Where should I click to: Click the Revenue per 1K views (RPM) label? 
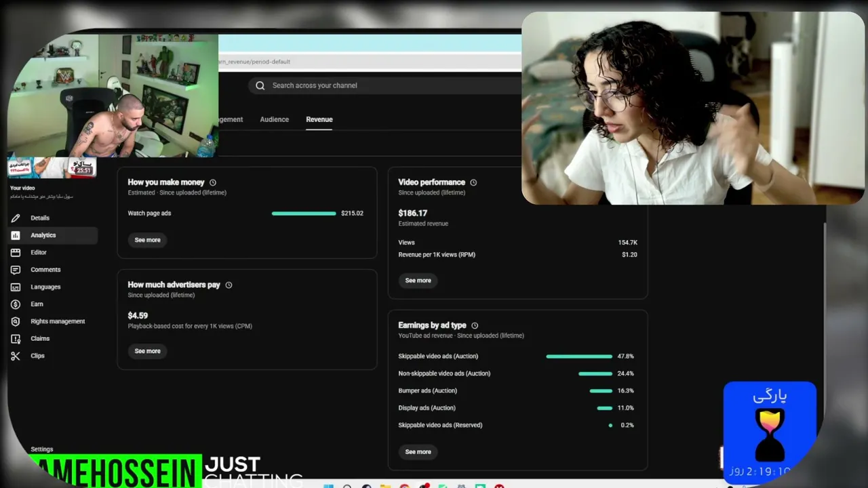click(x=437, y=255)
